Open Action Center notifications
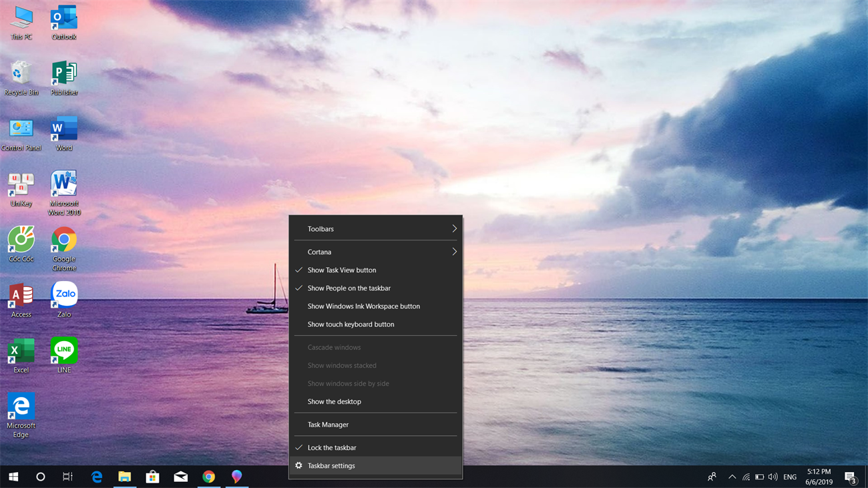 tap(850, 477)
